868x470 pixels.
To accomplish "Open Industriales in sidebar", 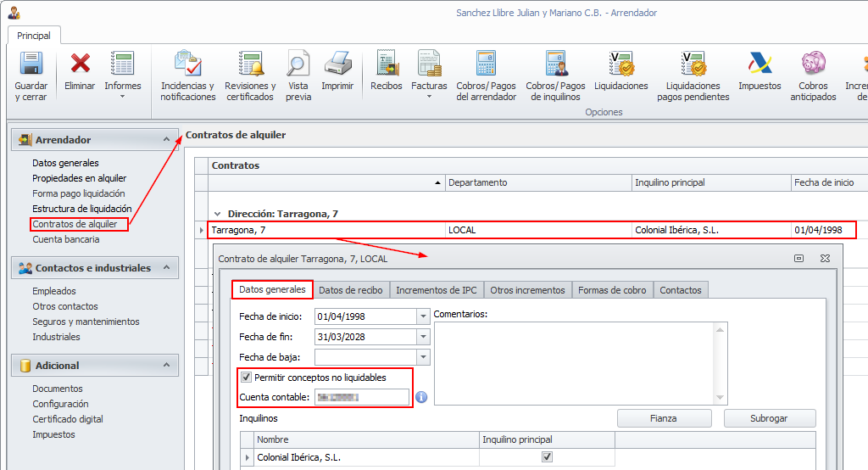I will coord(56,337).
